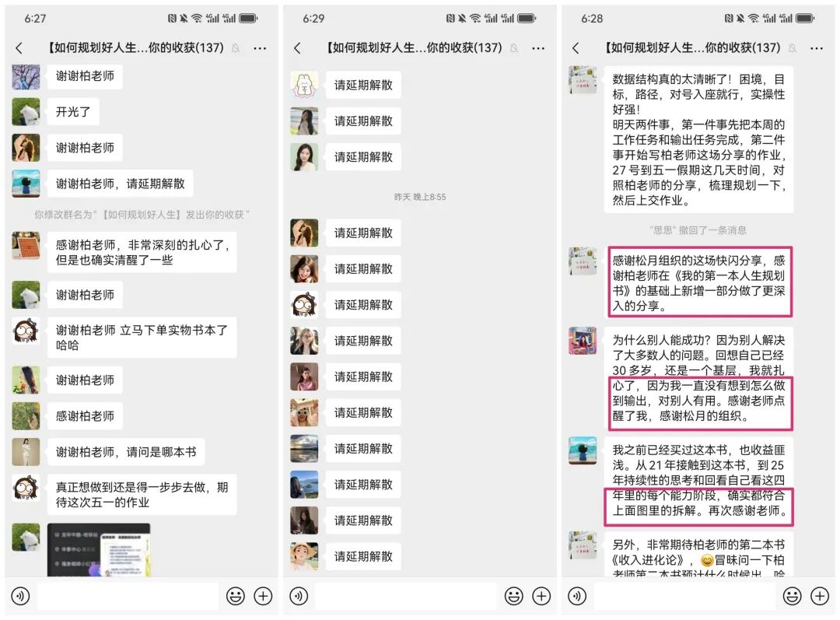Open emoji picker in the 6:29 chat

[514, 596]
